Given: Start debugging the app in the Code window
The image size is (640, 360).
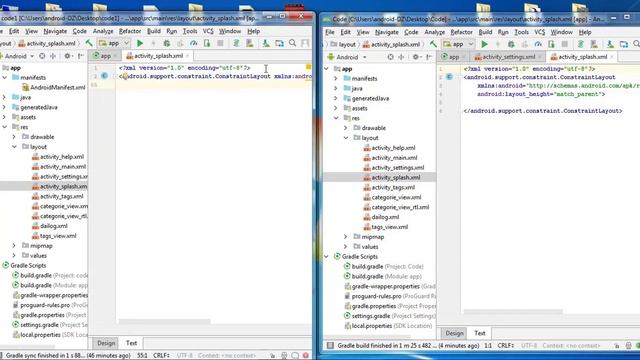Looking at the screenshot, I should [x=511, y=44].
